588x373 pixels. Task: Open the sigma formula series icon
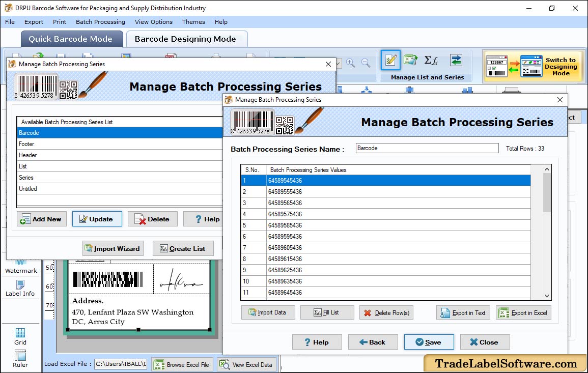coord(432,60)
